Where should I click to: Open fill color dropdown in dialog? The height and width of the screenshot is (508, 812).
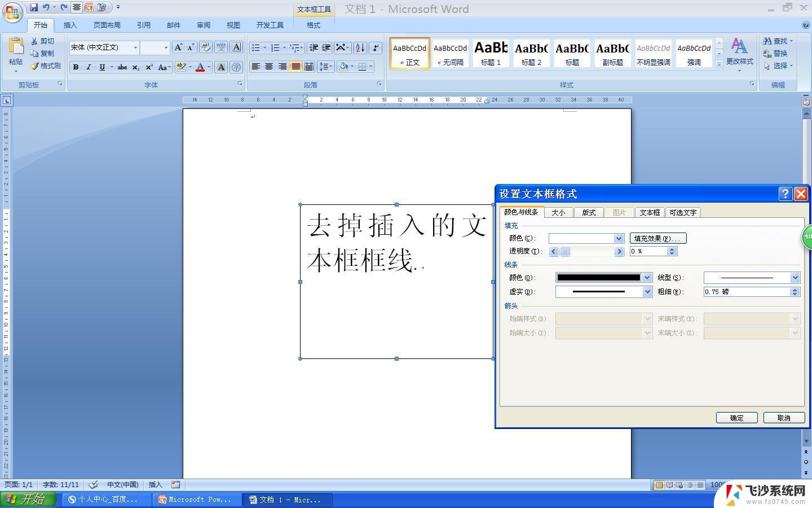click(619, 238)
